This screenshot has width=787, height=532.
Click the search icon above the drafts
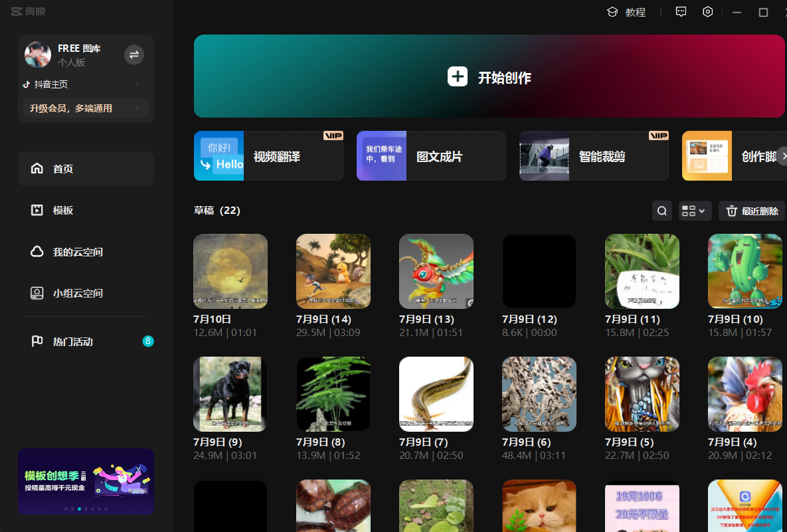[661, 211]
